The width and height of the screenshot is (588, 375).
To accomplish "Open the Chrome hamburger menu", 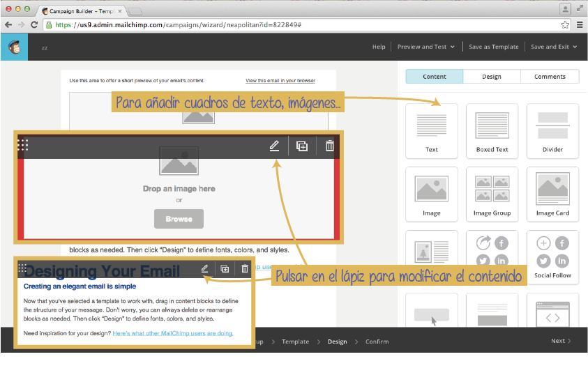I will pos(580,24).
